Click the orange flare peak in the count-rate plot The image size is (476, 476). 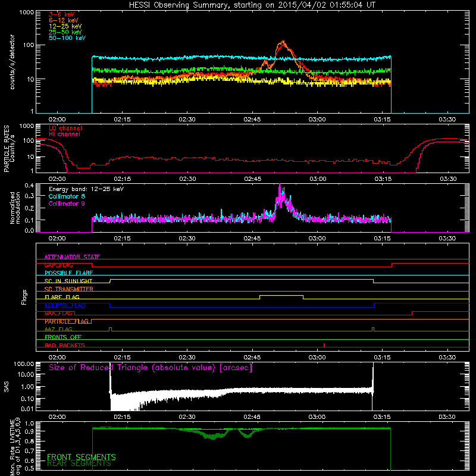point(283,43)
